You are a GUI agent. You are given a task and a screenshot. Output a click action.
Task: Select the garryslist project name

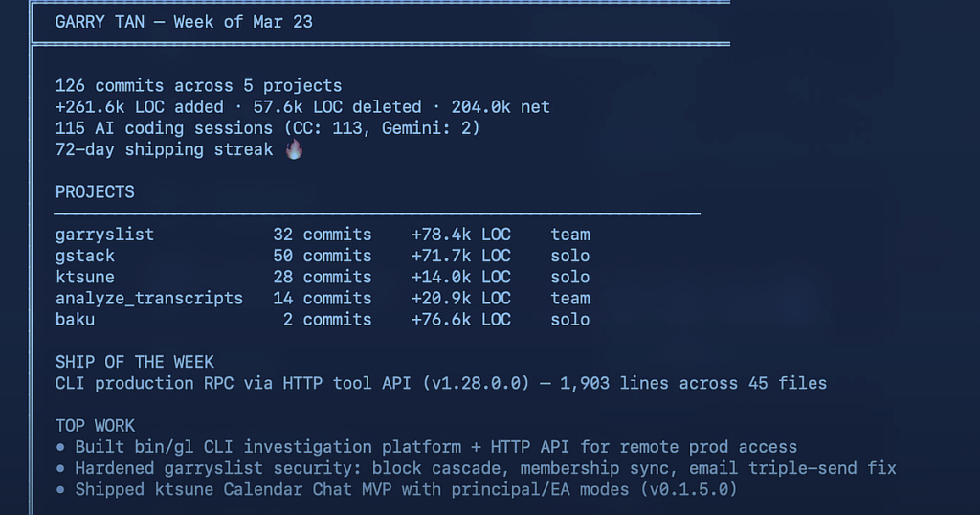coord(104,235)
